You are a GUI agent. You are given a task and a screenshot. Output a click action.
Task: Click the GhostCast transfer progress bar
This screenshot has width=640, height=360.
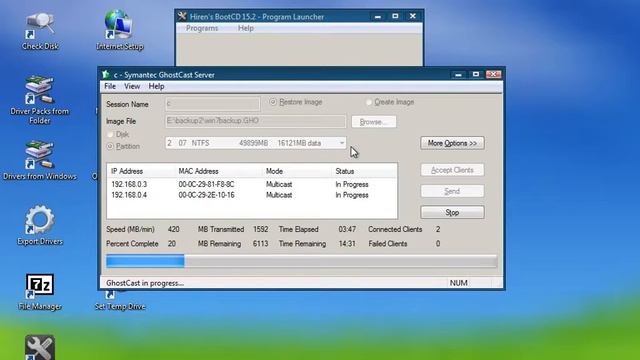click(x=302, y=261)
